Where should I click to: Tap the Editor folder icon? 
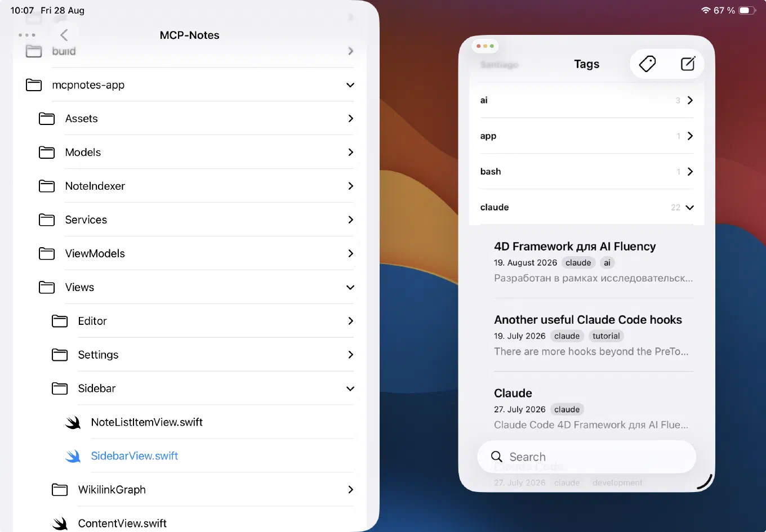coord(60,321)
